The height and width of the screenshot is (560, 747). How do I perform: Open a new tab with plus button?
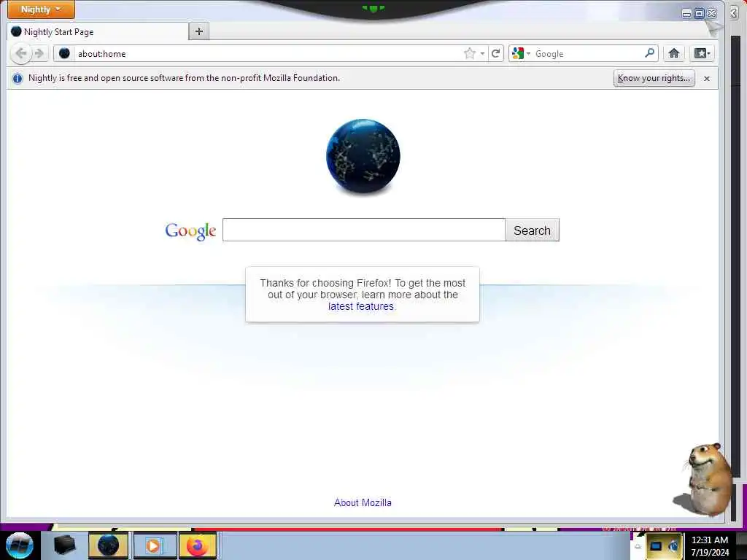pos(199,31)
